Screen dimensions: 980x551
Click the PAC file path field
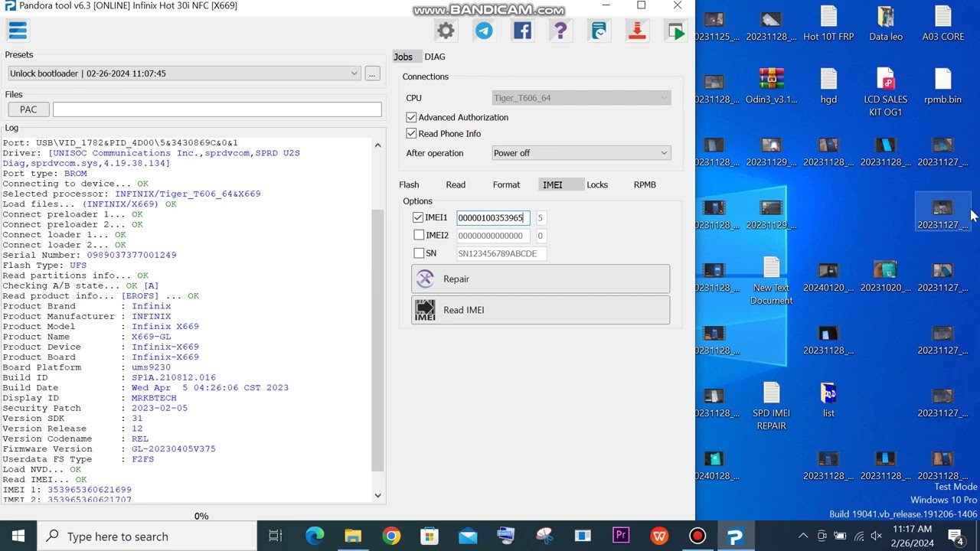(217, 109)
